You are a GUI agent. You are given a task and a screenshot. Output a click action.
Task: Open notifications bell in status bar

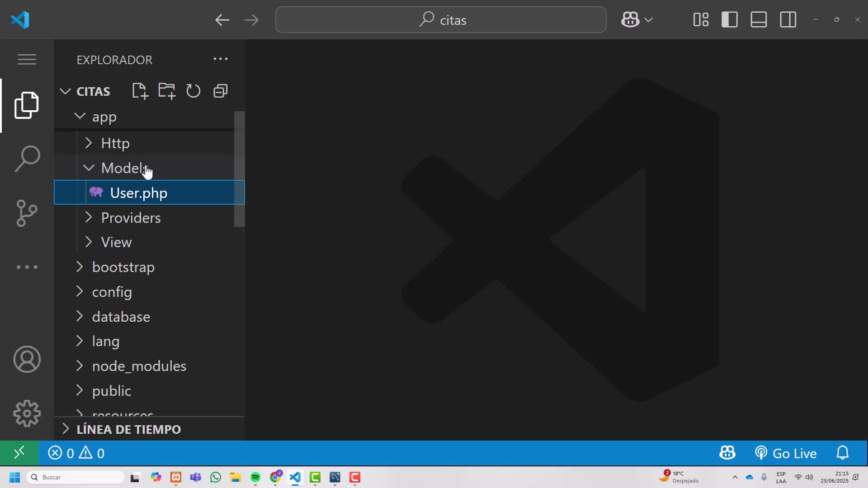click(x=843, y=453)
